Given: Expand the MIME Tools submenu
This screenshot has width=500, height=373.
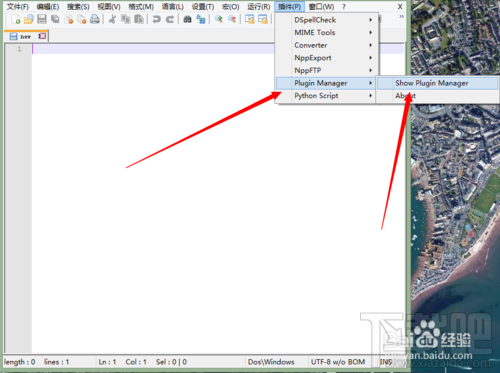Looking at the screenshot, I should tap(326, 33).
